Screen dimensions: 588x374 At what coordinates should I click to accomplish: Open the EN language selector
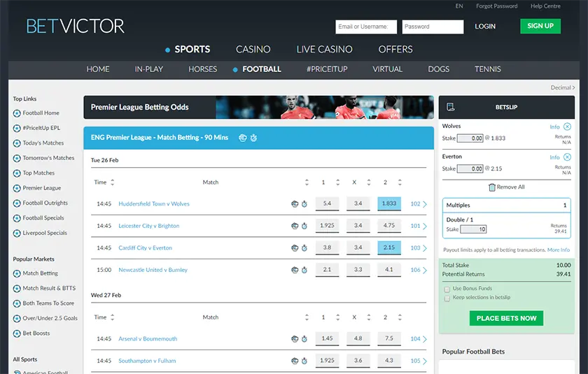pos(459,6)
